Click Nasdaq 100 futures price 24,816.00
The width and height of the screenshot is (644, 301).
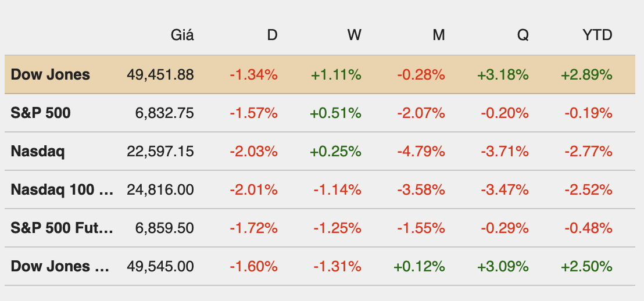pos(160,189)
